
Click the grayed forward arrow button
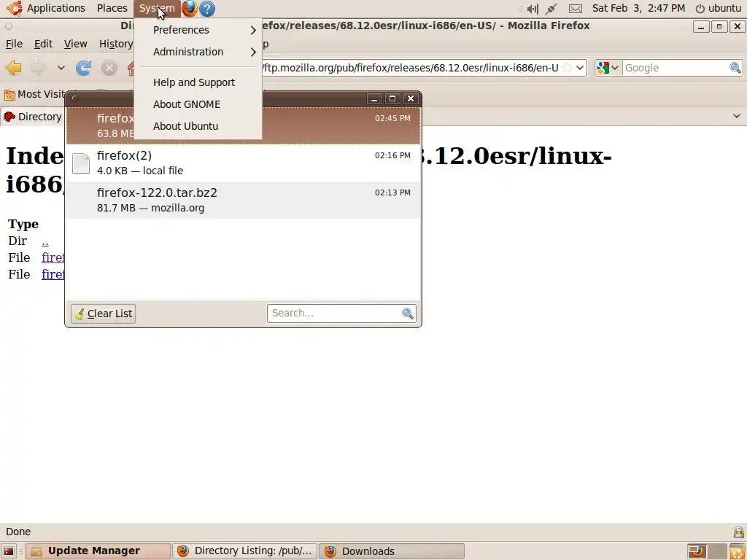coord(39,68)
